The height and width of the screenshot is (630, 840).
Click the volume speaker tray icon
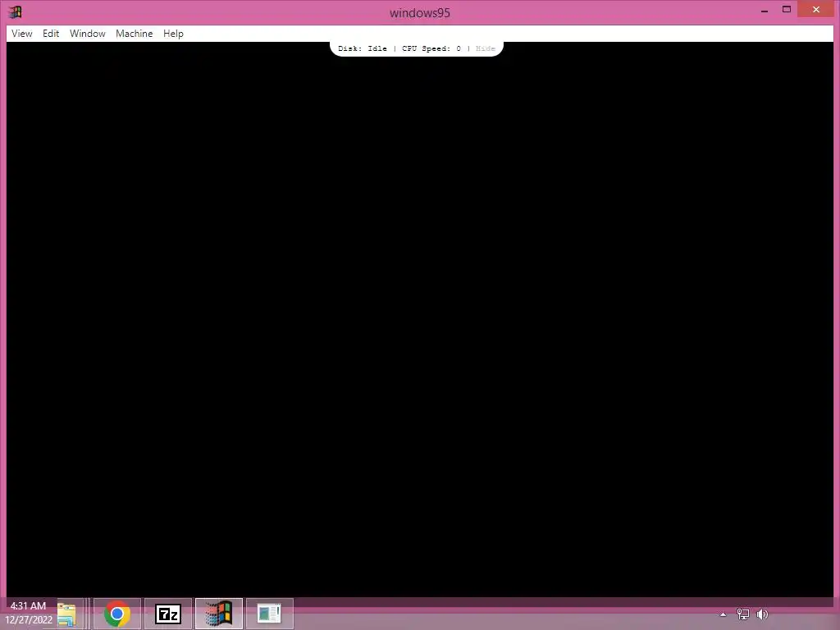tap(762, 614)
